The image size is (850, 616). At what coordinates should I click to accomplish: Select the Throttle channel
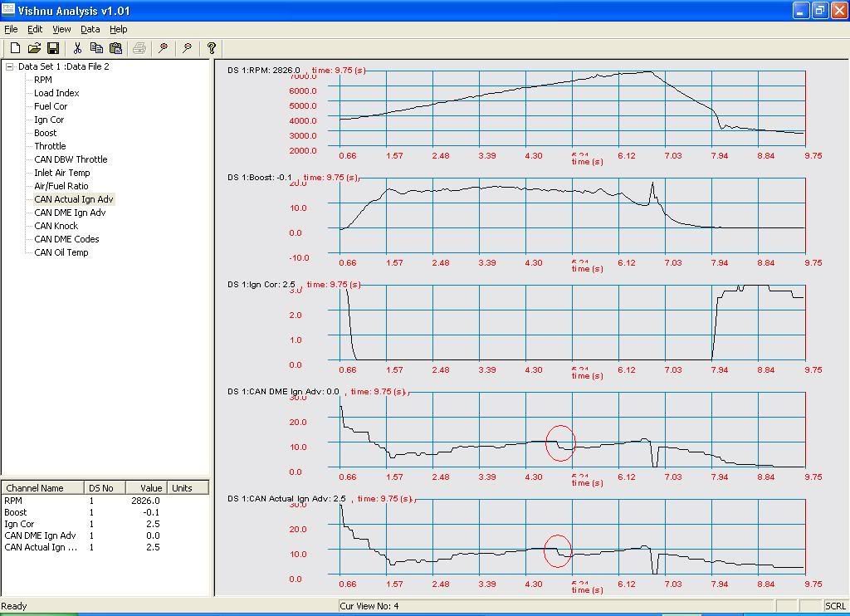[x=50, y=146]
